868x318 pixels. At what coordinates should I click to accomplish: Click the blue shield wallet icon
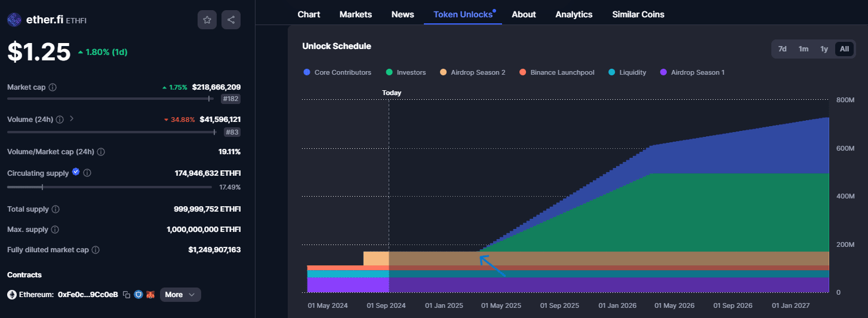(138, 295)
